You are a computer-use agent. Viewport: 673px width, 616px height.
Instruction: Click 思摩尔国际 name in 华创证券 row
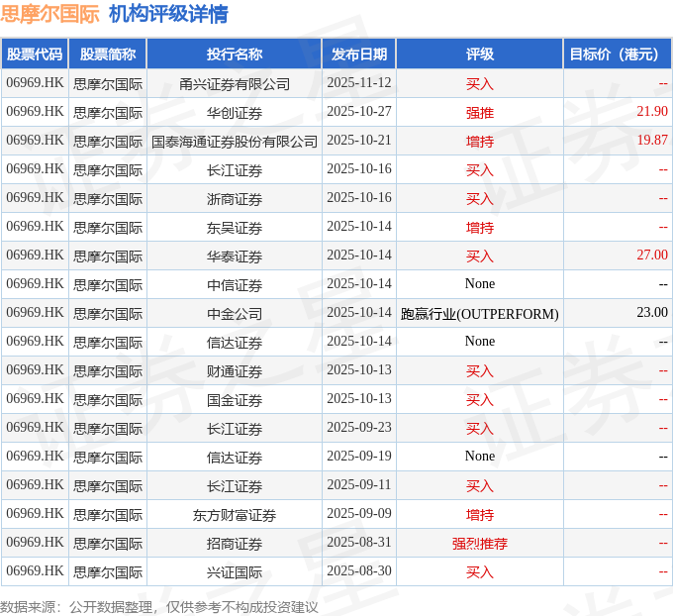(108, 113)
